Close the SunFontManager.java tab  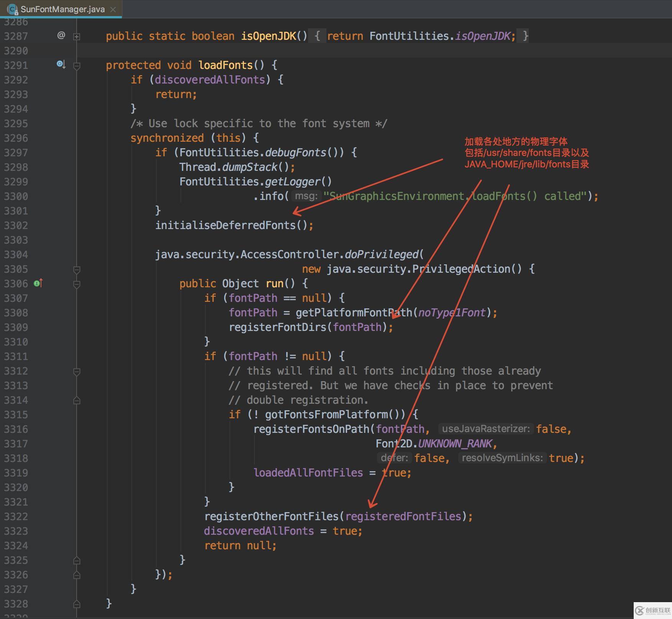click(113, 9)
